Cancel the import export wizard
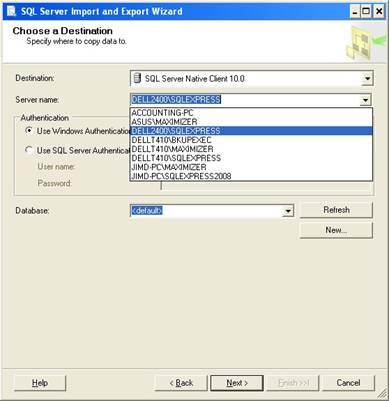 point(348,383)
